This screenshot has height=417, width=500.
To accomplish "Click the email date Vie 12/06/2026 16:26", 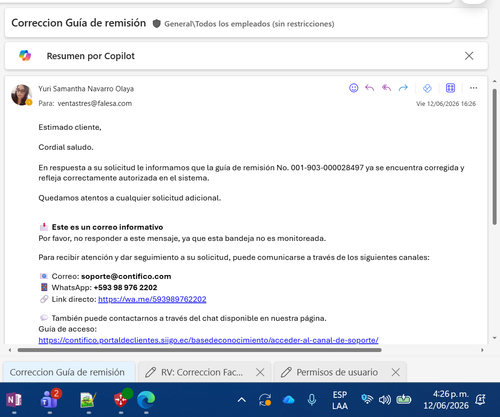I will [x=446, y=104].
